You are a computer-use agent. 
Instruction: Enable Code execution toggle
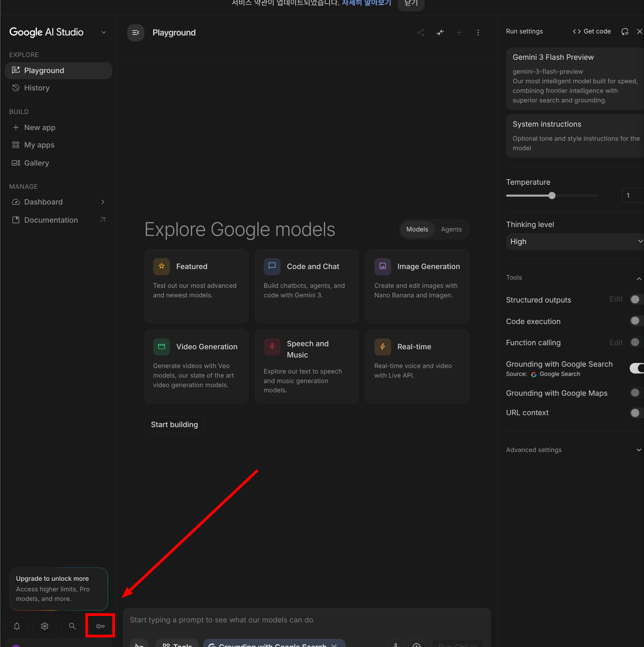(636, 321)
